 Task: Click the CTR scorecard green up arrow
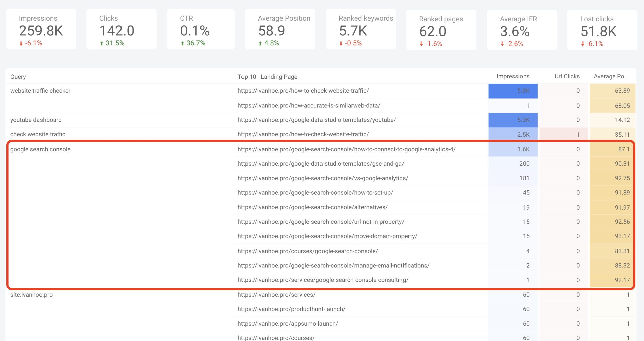pos(182,43)
